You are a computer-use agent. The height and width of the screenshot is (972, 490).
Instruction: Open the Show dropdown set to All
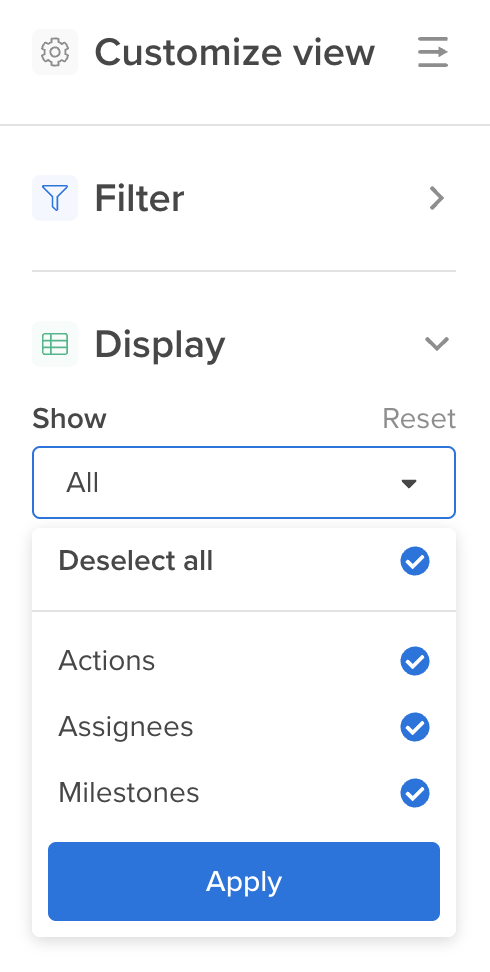(x=244, y=482)
